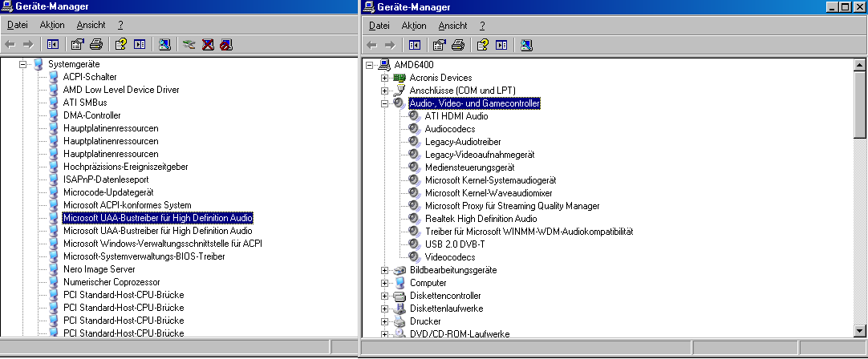
Task: Select ISAPnP-Datenleseport entry
Action: (x=106, y=179)
